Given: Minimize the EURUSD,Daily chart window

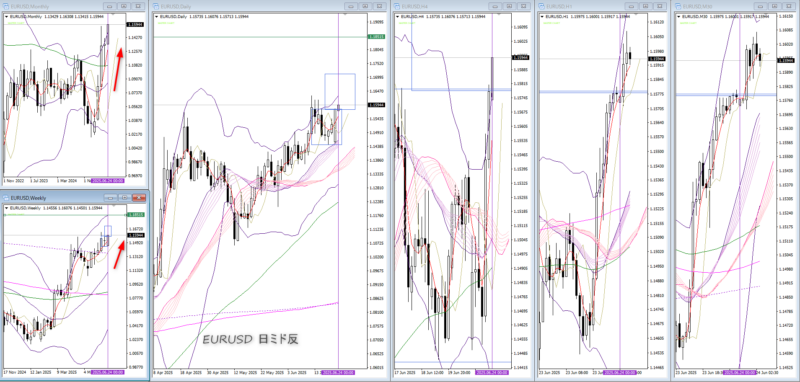Looking at the screenshot, I should [x=351, y=6].
